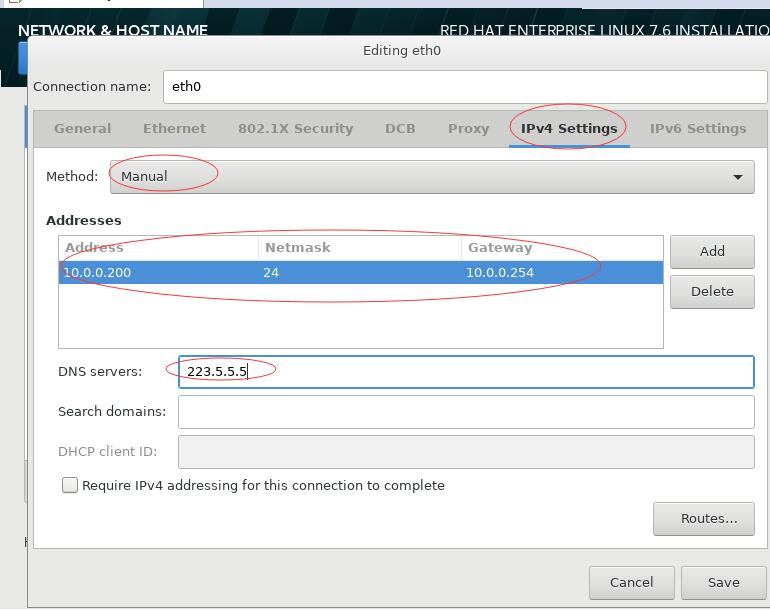
Task: Go to the Proxy tab
Action: [468, 128]
